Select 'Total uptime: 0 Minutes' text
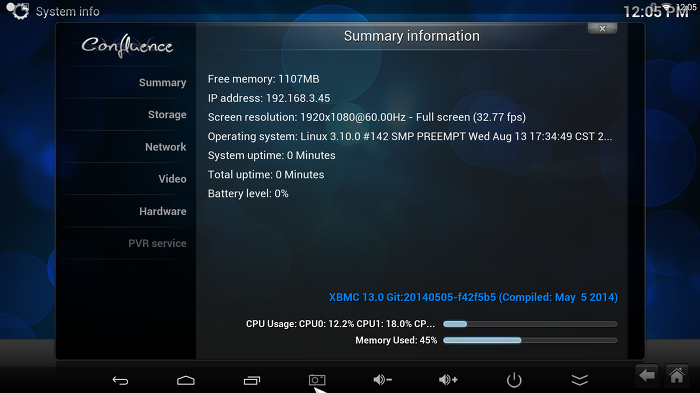Viewport: 700px width, 393px height. pyautogui.click(x=266, y=175)
